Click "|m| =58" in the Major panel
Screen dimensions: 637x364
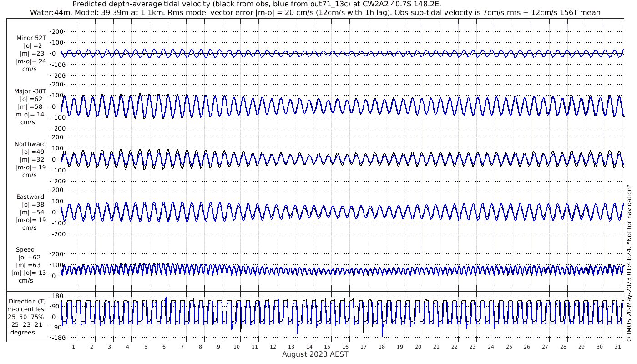pyautogui.click(x=30, y=106)
